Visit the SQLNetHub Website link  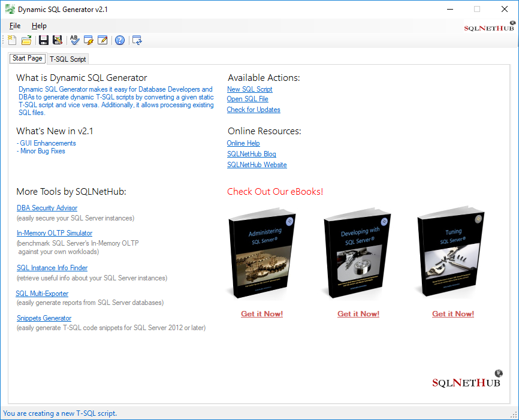[x=257, y=165]
